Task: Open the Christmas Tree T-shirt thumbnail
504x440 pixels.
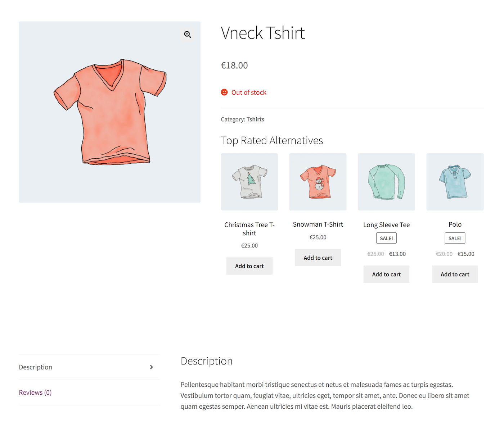Action: coord(249,182)
